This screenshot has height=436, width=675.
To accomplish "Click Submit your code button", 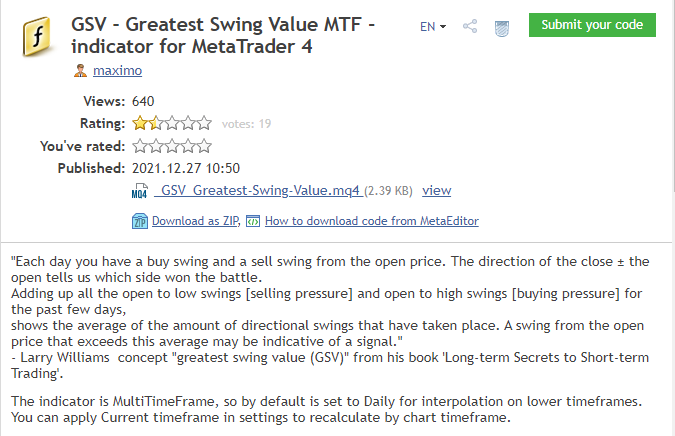I will pyautogui.click(x=592, y=25).
